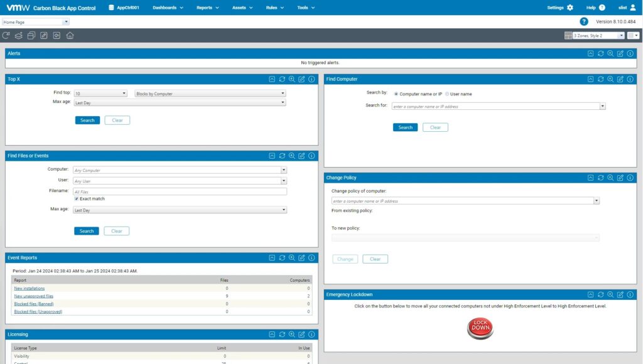
Task: Collapse the Find Files or Events panel
Action: [x=272, y=156]
